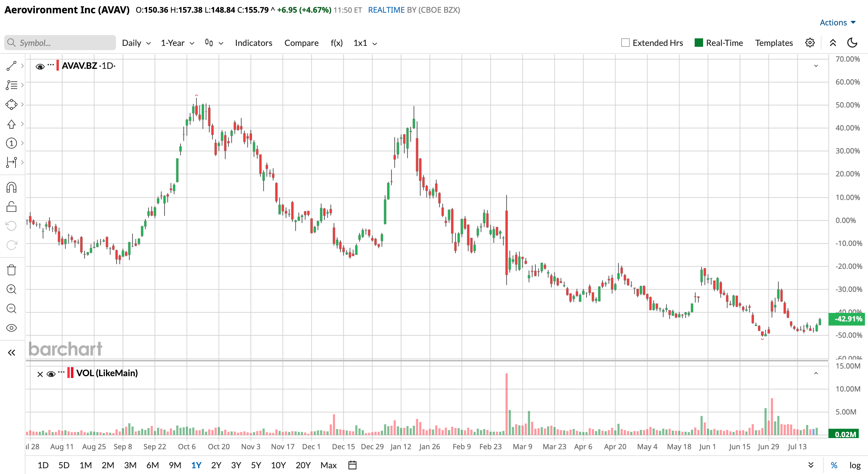
Task: Click the AVAV.BZ red color swatch
Action: tap(58, 65)
